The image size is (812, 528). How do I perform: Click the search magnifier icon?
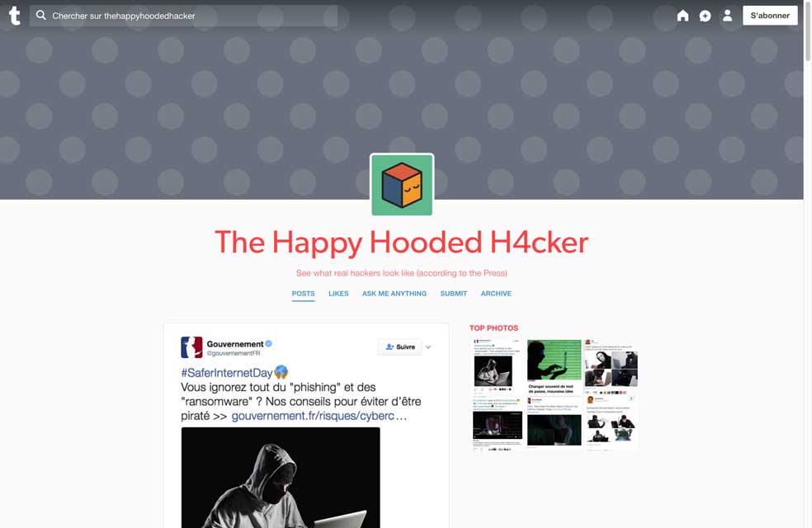(41, 15)
